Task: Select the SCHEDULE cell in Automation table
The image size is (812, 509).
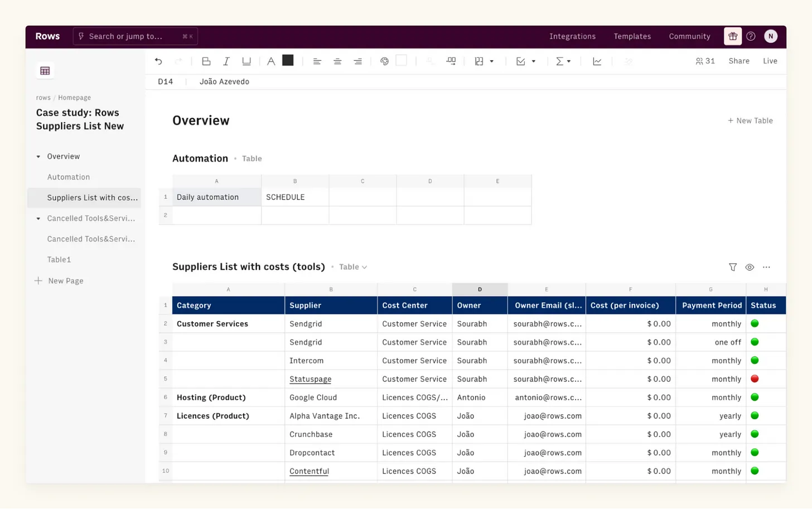Action: [295, 197]
